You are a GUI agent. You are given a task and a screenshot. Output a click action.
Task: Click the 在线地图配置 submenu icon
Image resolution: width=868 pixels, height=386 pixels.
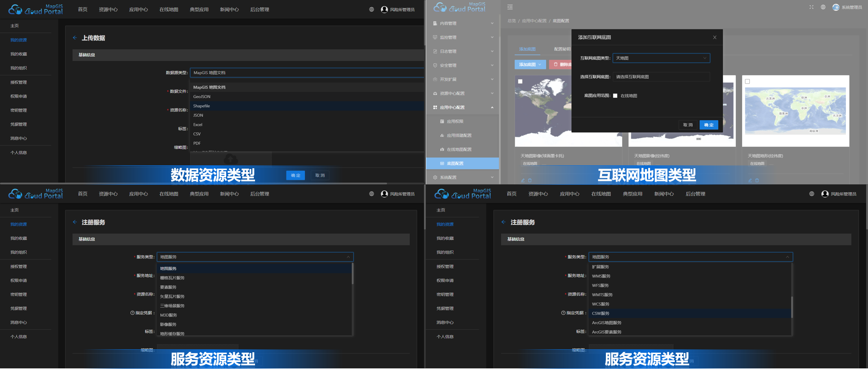coord(442,150)
